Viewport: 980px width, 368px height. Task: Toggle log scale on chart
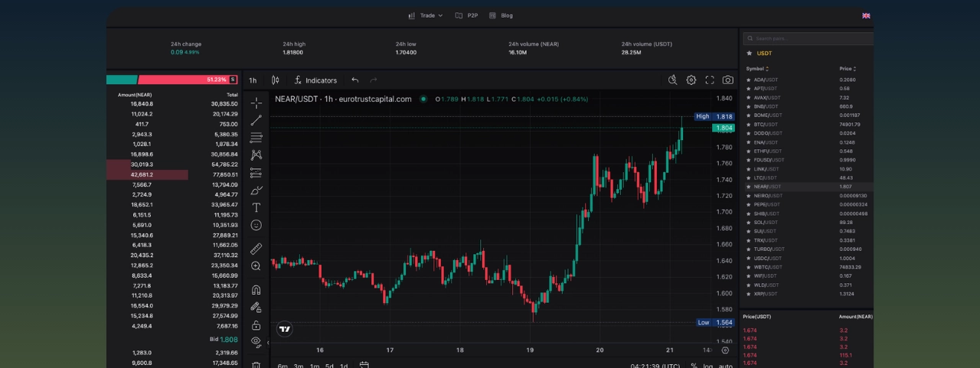click(x=708, y=366)
